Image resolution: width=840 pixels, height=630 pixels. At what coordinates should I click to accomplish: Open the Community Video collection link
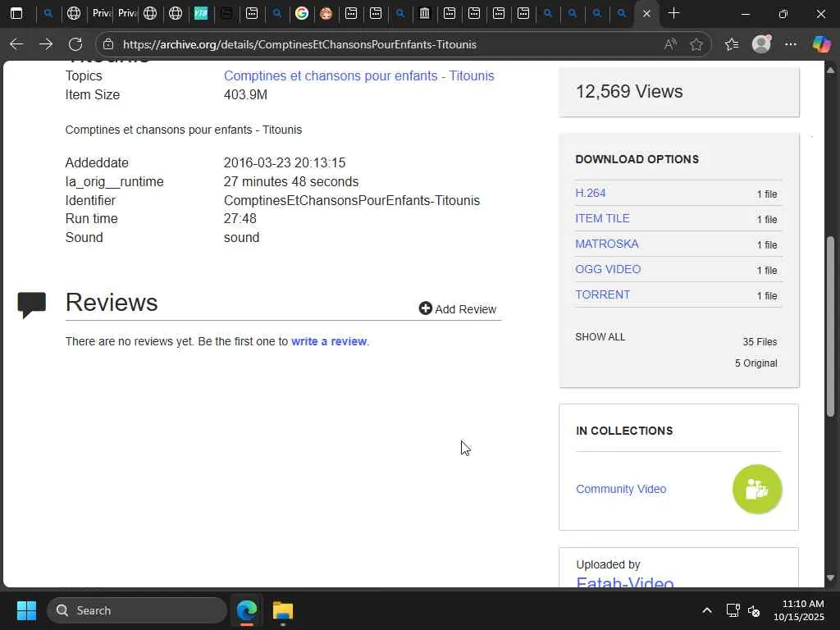tap(621, 489)
